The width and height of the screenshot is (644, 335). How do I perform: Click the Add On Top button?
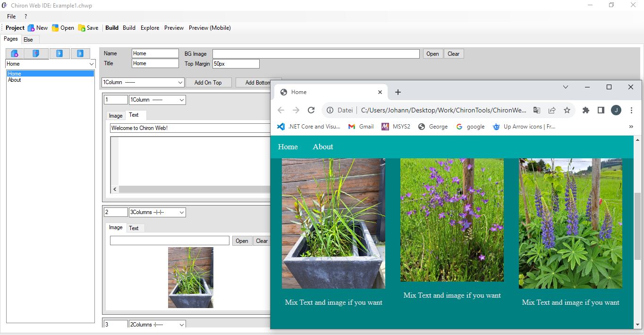pos(208,83)
